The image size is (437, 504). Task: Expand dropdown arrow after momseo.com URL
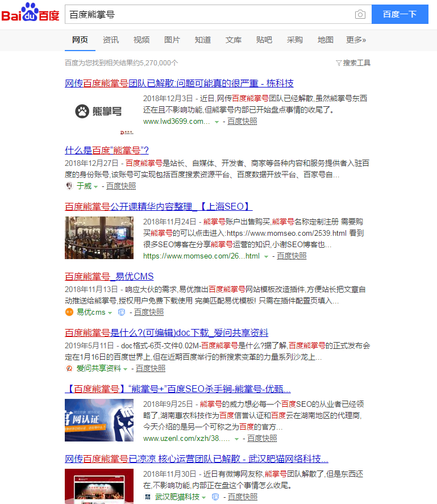click(267, 256)
